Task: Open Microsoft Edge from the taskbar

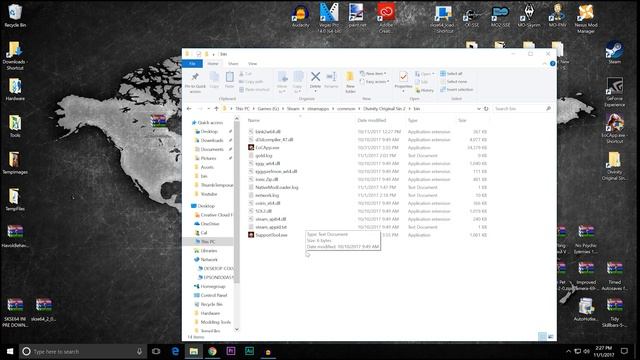Action: 175,351
